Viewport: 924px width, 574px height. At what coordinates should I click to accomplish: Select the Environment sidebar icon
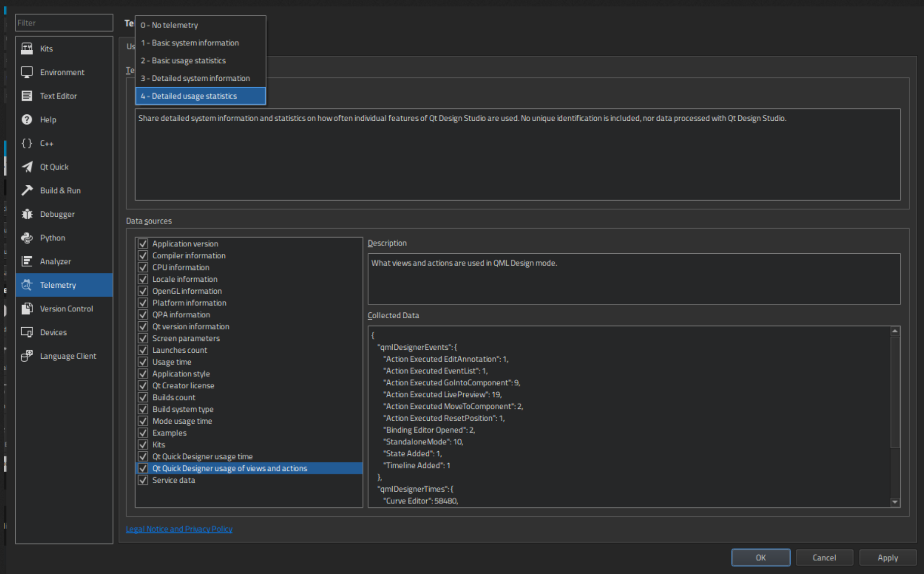pos(62,72)
